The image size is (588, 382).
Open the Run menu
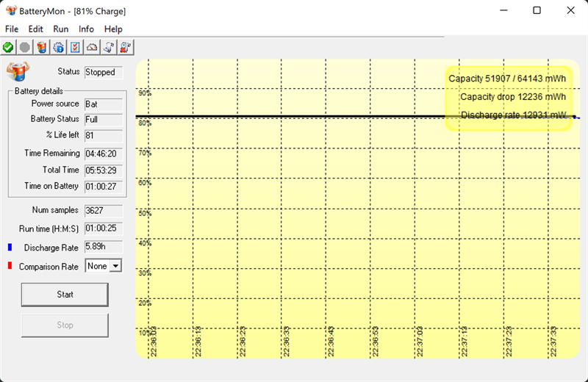[61, 29]
